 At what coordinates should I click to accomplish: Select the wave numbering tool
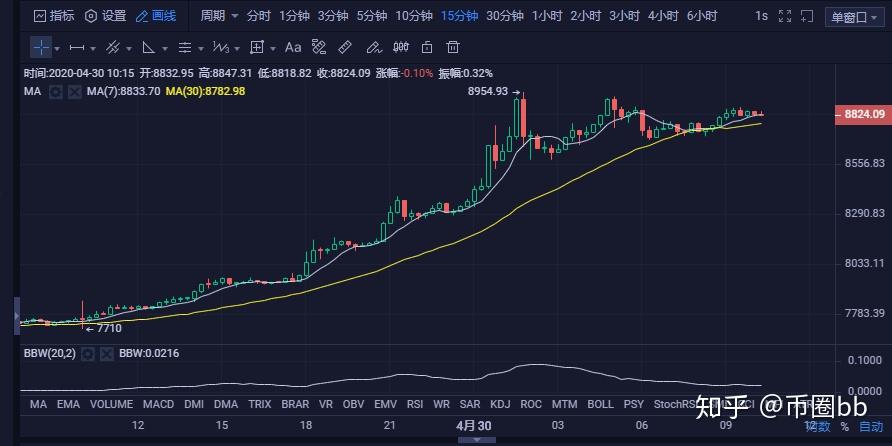221,48
